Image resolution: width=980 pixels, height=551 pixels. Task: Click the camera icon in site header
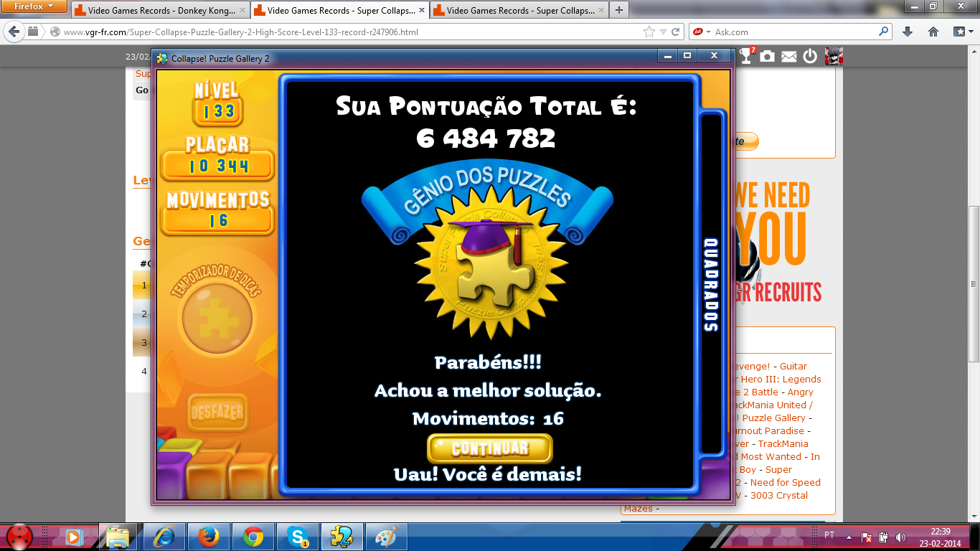point(768,57)
